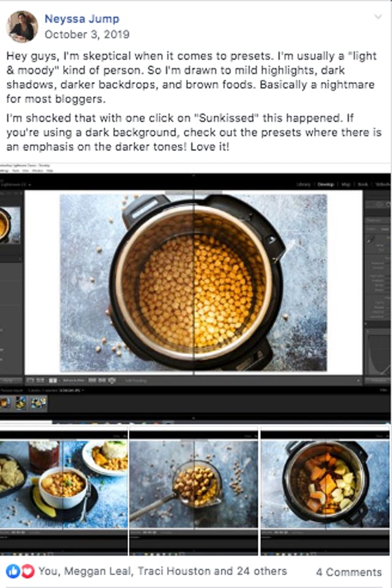Select first filmstrip thumbnail in Lightroom
The height and width of the screenshot is (588, 392).
coord(5,402)
